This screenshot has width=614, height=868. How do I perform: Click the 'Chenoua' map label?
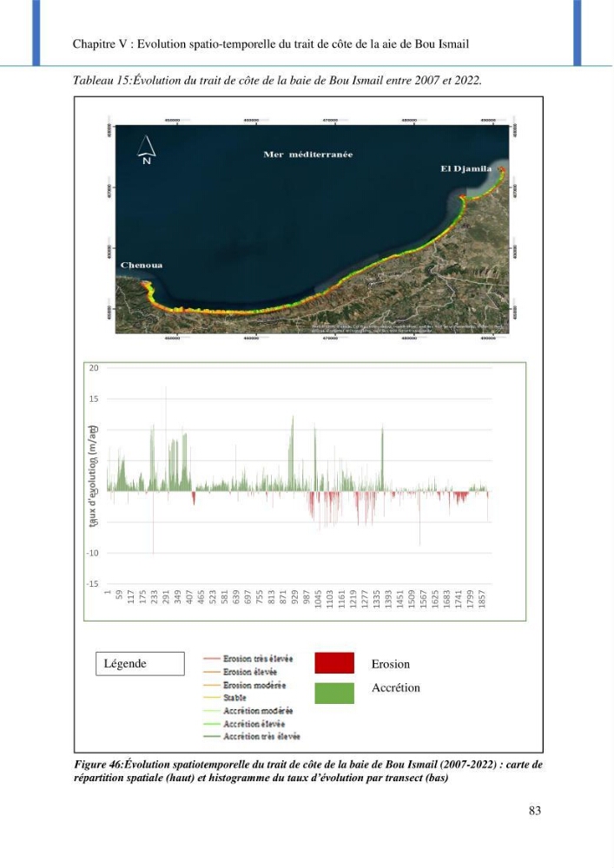pyautogui.click(x=142, y=265)
